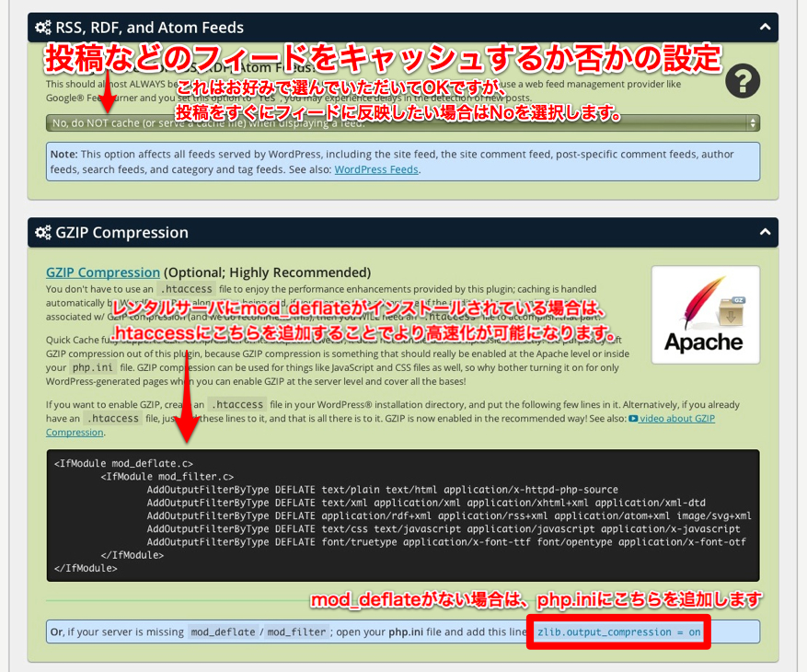
Task: Click '(Optional; Highly Recommended)' heading text
Action: point(267,272)
